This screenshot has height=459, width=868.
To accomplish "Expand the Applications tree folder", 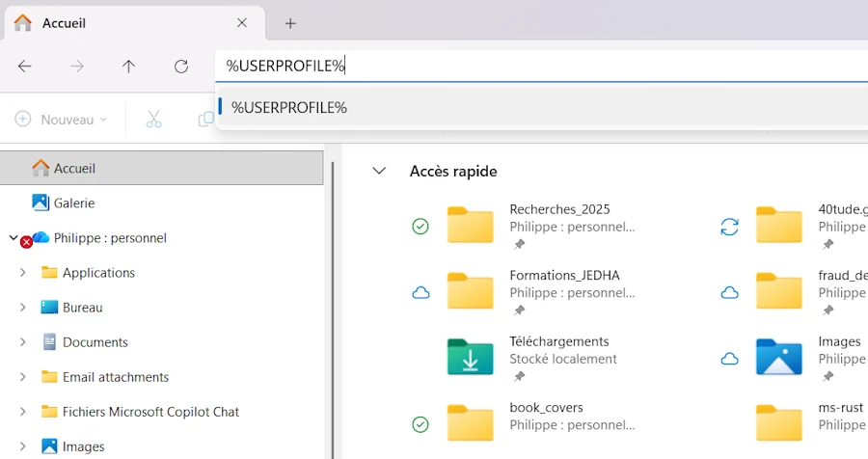I will point(22,273).
